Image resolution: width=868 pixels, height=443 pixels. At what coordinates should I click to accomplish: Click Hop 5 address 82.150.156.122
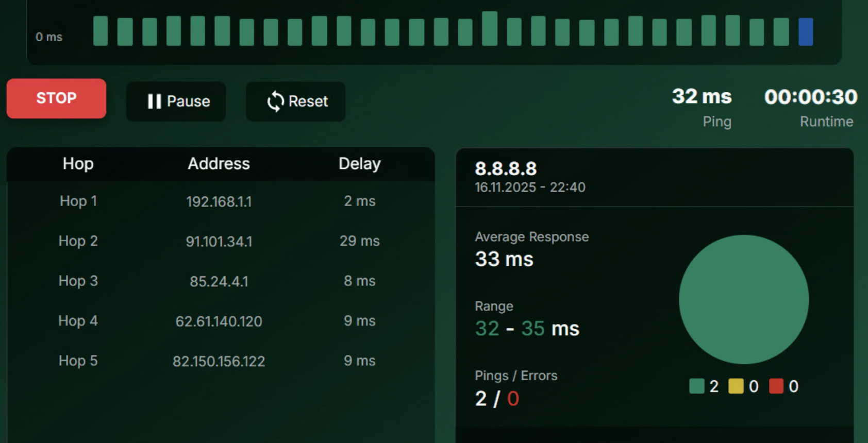(219, 361)
